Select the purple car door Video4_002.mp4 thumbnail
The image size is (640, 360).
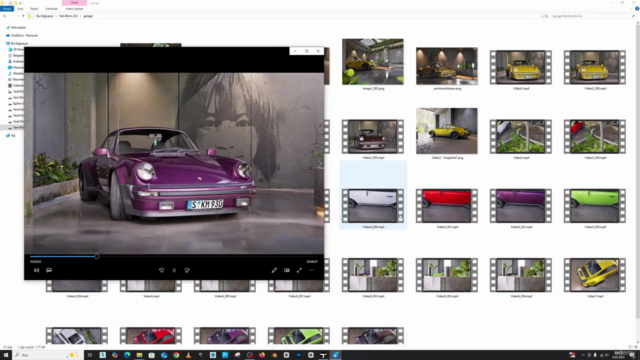(x=521, y=206)
